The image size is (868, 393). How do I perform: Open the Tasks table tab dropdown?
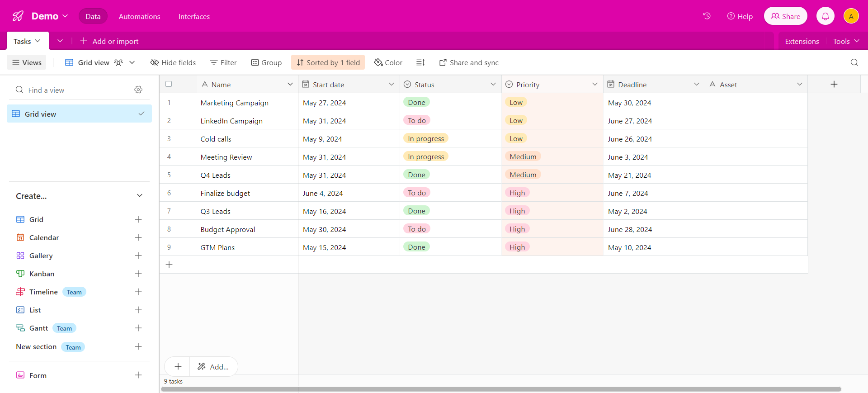pyautogui.click(x=28, y=41)
